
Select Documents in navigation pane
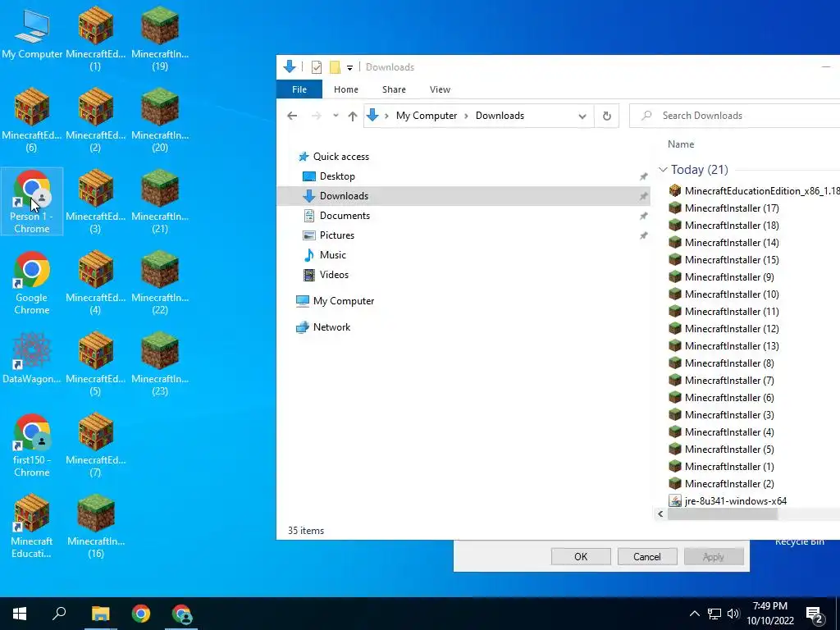point(345,216)
